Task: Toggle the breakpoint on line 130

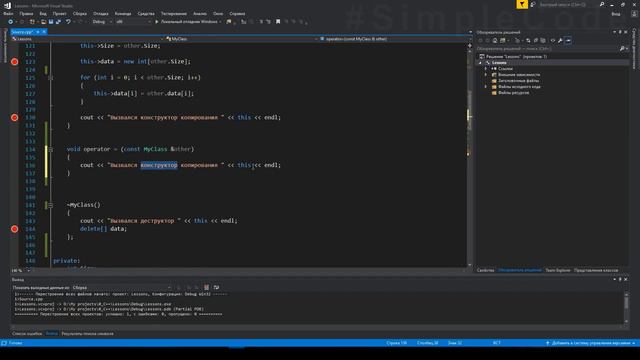Action: tap(15, 118)
